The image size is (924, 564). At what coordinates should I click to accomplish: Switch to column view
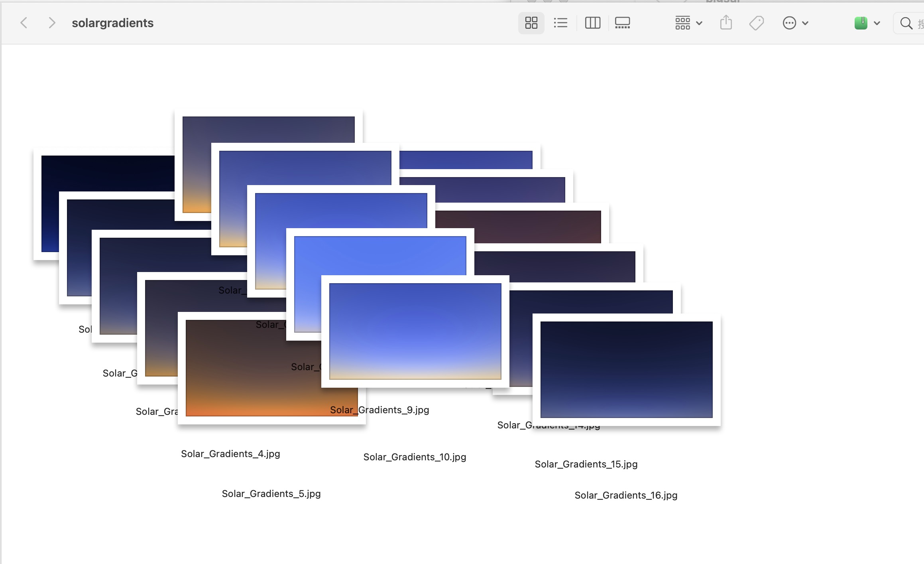592,23
